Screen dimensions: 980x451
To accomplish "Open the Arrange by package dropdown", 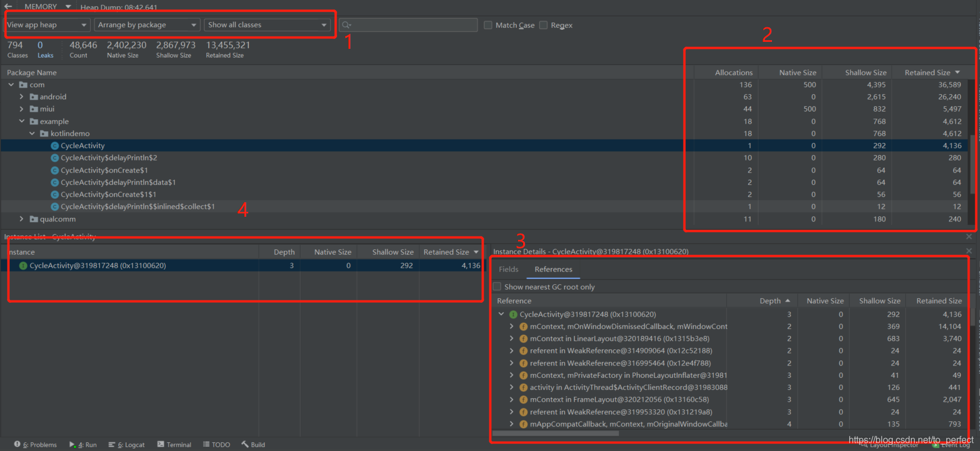I will pos(147,25).
